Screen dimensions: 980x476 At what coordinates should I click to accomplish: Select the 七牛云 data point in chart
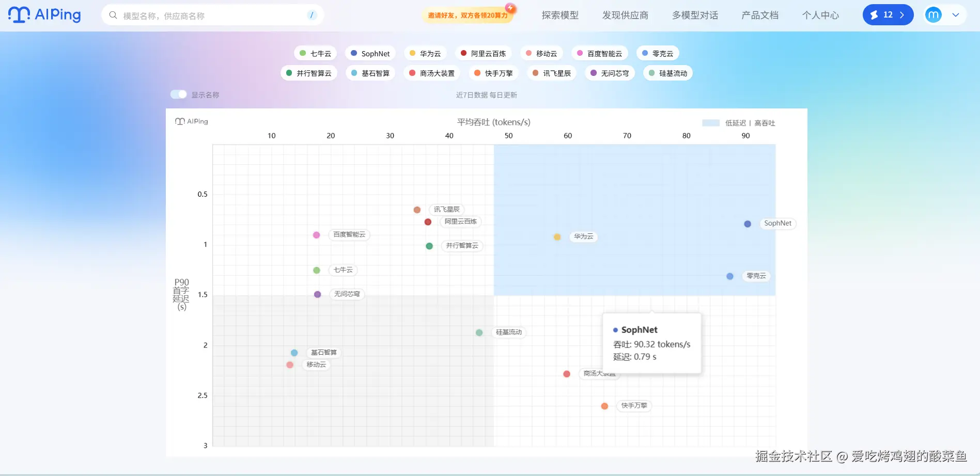(x=317, y=270)
